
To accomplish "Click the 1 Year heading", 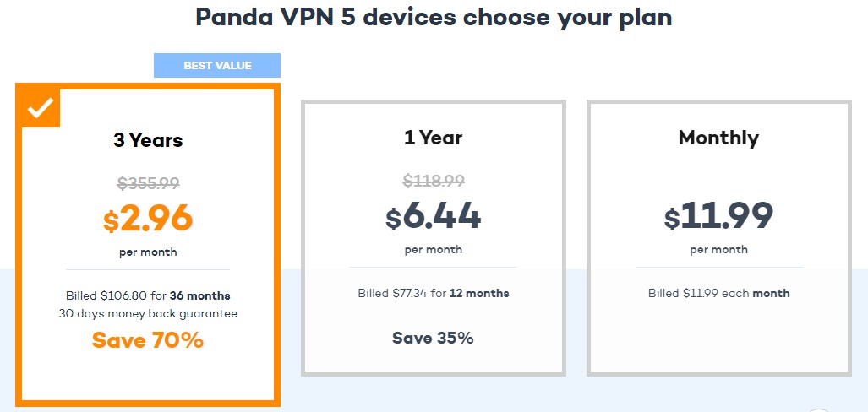I will 433,138.
